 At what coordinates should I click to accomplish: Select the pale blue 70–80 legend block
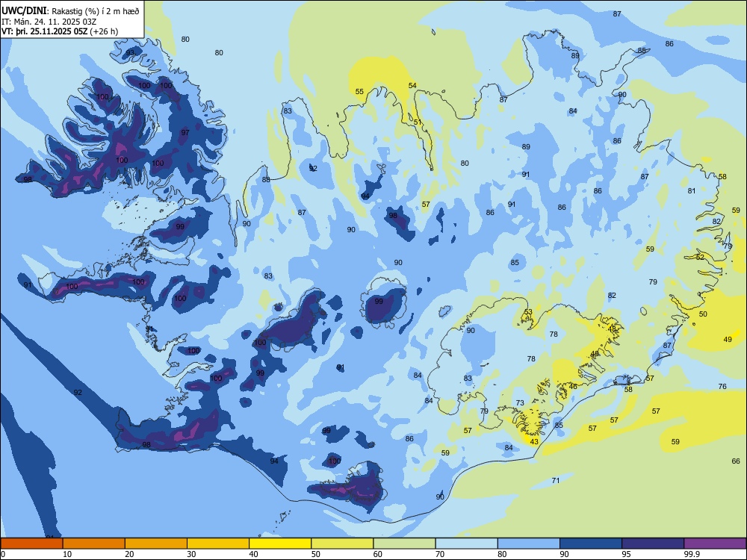[x=466, y=544]
